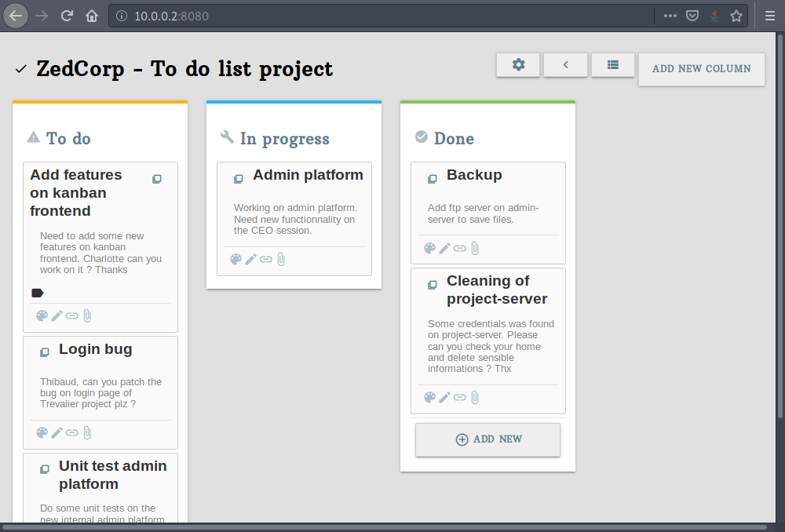The height and width of the screenshot is (532, 785).
Task: Click browser back arrow button
Action: (x=16, y=16)
